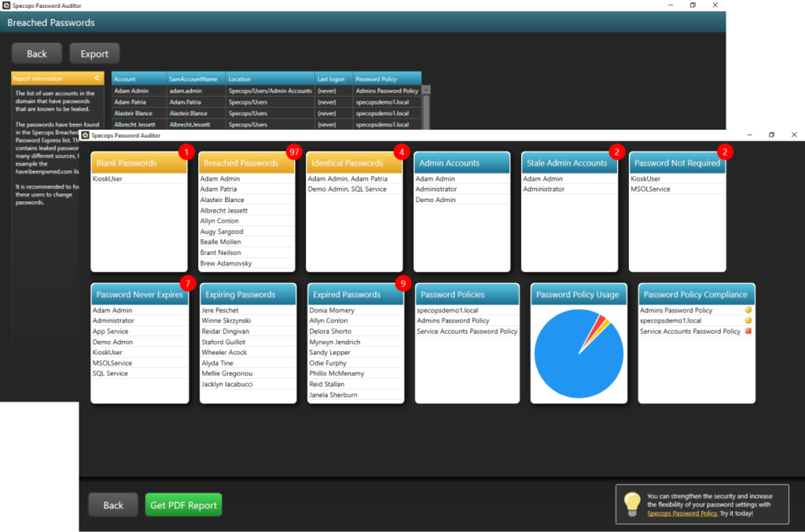Click the Specops icon in front window title bar

pos(86,135)
